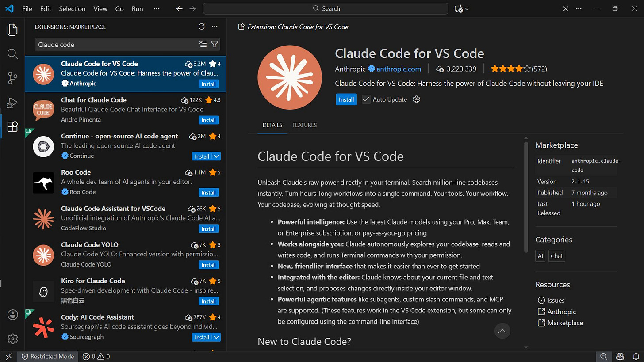Image resolution: width=644 pixels, height=362 pixels.
Task: Open the View menu
Action: pos(100,8)
